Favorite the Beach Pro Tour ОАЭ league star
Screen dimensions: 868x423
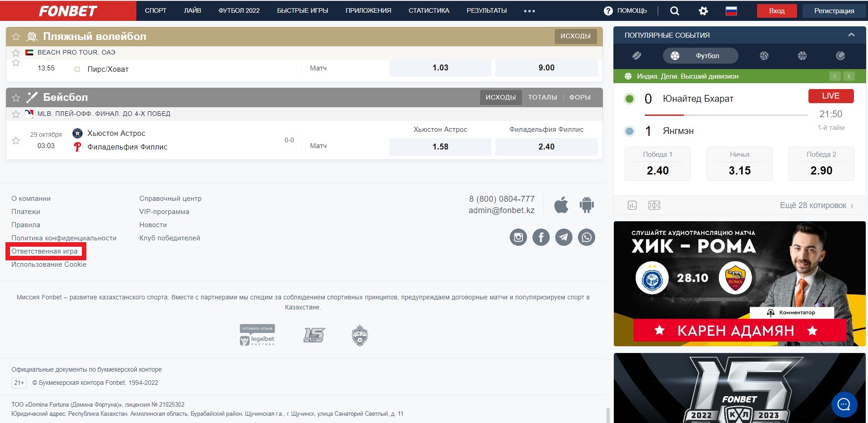pyautogui.click(x=16, y=53)
